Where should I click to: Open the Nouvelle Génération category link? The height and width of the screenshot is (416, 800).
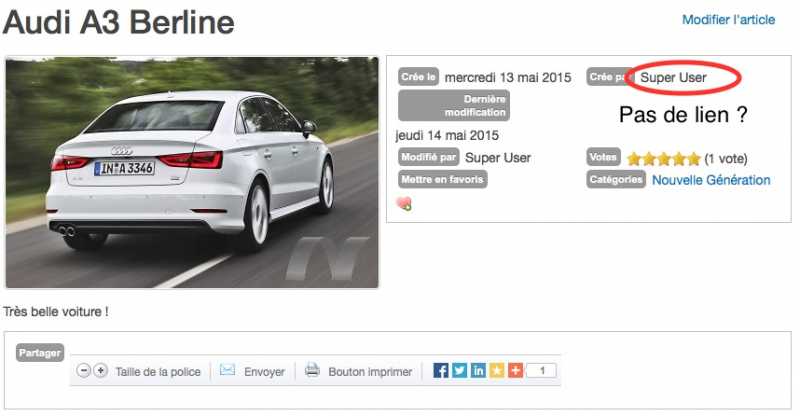pyautogui.click(x=711, y=180)
